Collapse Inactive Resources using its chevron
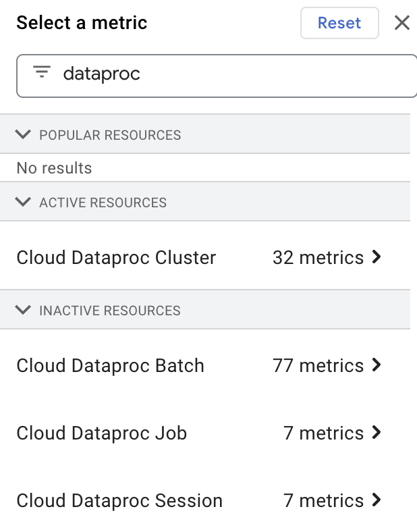Screen dimensions: 417x532 [24, 311]
